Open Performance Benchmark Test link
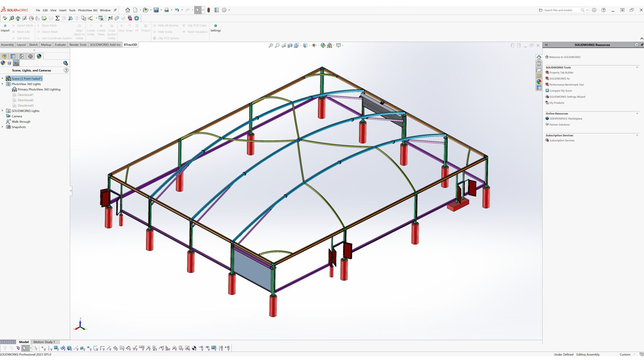This screenshot has height=362, width=644. click(x=567, y=84)
